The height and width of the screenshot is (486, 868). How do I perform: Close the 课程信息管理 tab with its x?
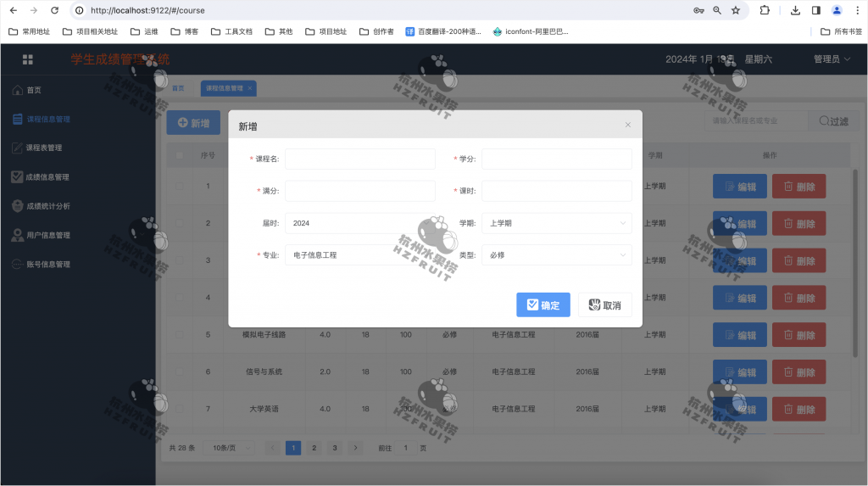(250, 88)
